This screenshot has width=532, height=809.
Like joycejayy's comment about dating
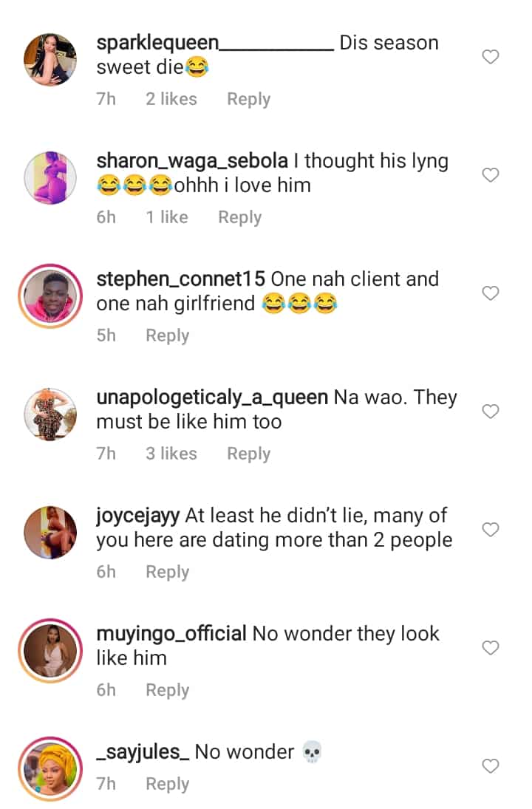coord(491,530)
